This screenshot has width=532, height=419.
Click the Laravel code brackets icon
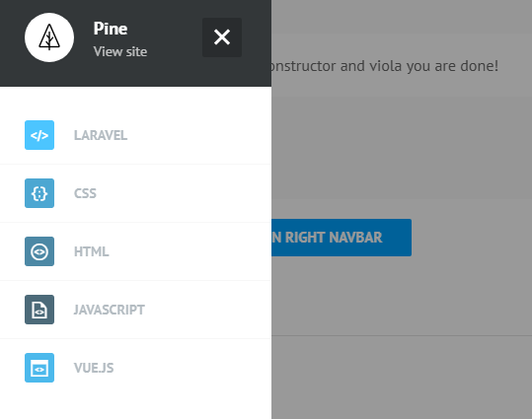(39, 135)
